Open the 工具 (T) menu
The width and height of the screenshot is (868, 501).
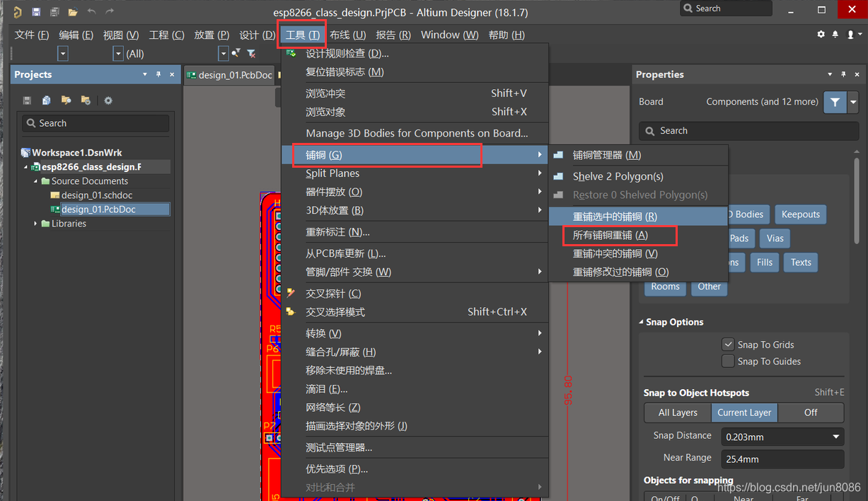point(302,35)
